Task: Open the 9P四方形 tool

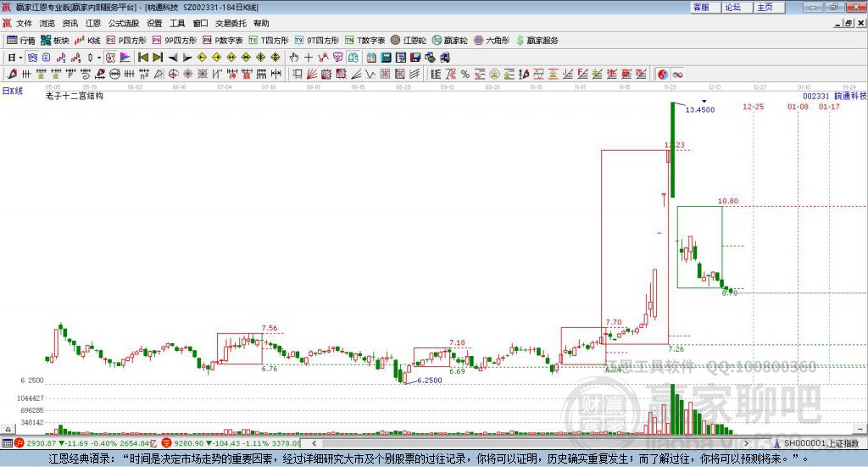Action: coord(175,41)
